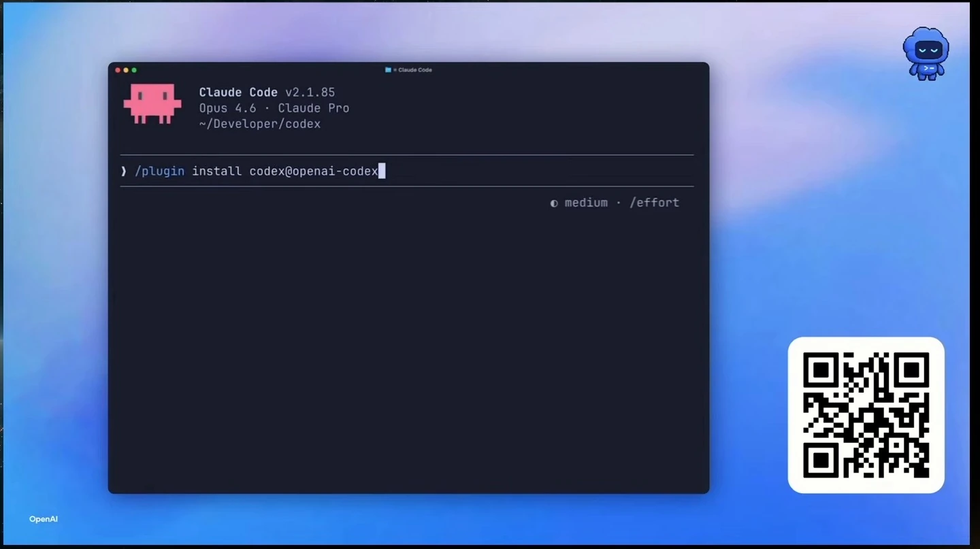Click the "Claude Code v2.1.85" header text
This screenshot has width=980, height=549.
point(267,93)
